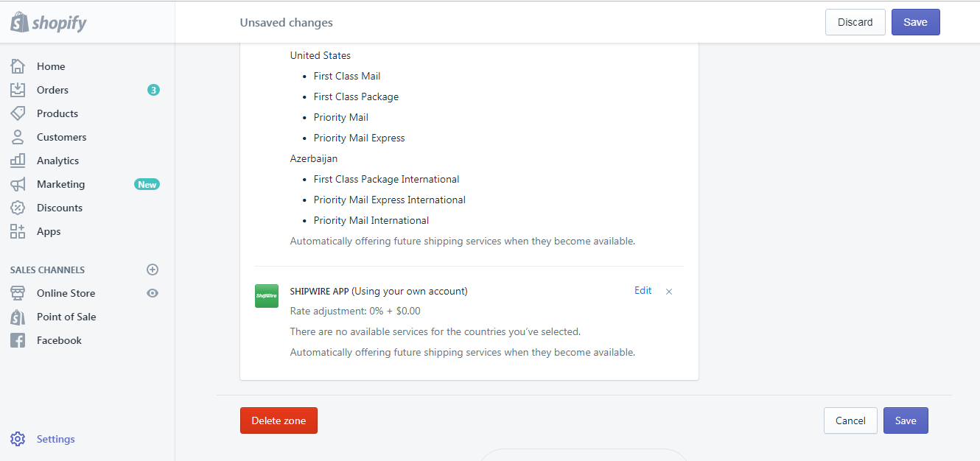Click the Shopify logo
Screen dimensions: 980x461
[x=49, y=22]
